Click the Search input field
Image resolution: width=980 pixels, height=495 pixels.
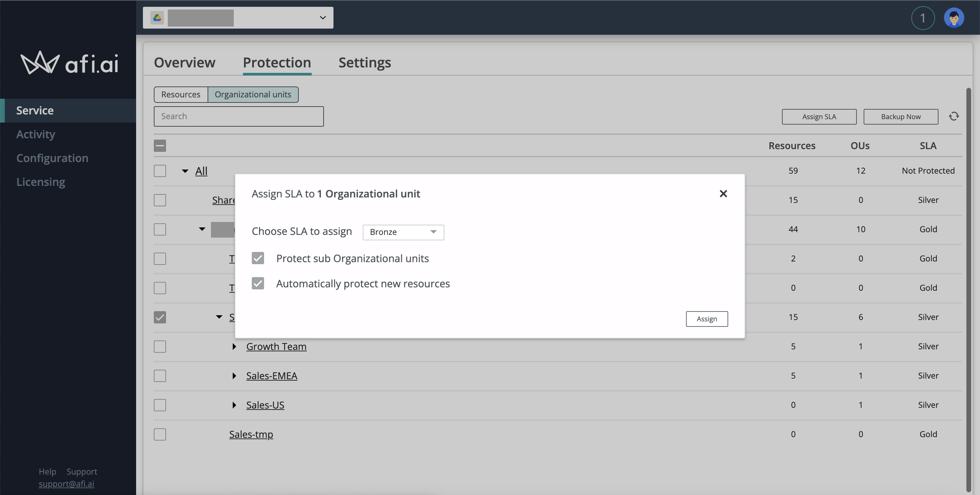pyautogui.click(x=239, y=116)
